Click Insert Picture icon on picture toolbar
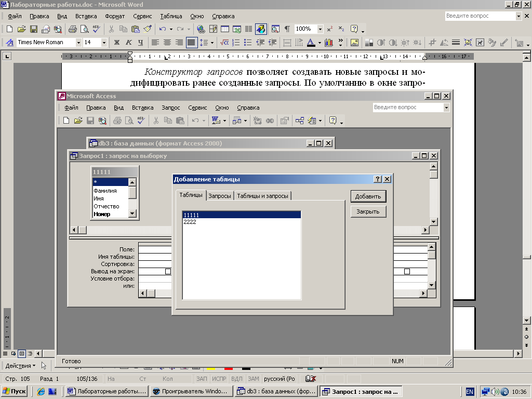532x399 pixels. 354,43
